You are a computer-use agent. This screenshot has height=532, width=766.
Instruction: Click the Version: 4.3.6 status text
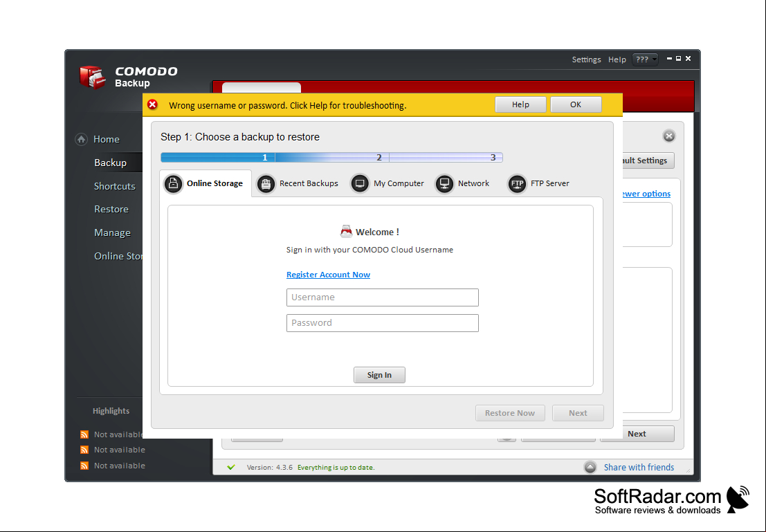tap(270, 468)
